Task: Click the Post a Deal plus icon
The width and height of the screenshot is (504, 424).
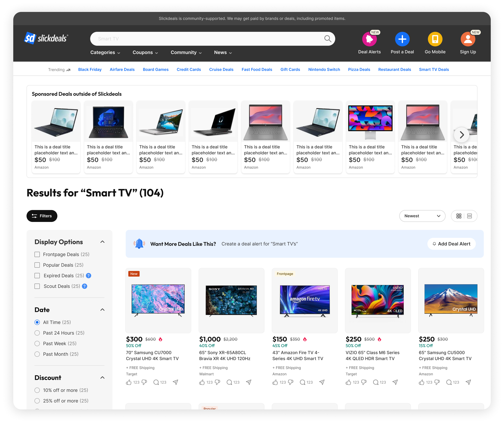Action: pos(402,39)
